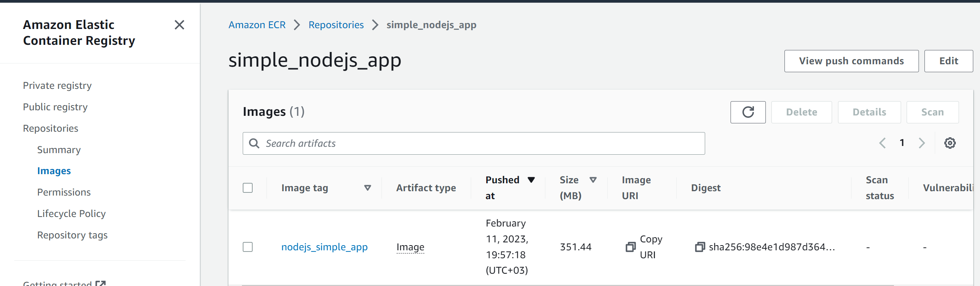This screenshot has height=286, width=980.
Task: Click the copy icon next to Copy URI
Action: click(630, 247)
